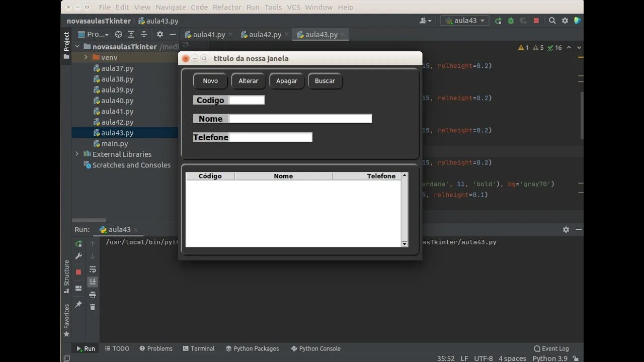Open Python Packages tool window
644x362 pixels.
252,348
